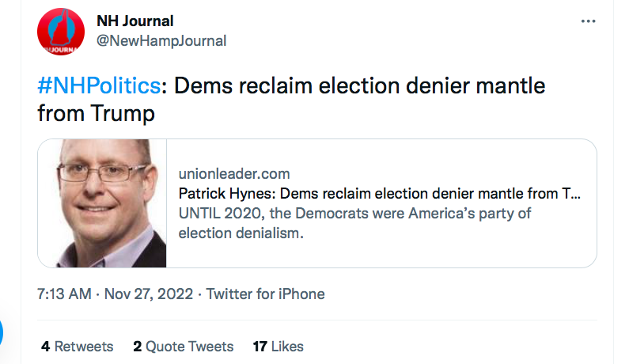
Task: Click the Nov 27, 2022 date
Action: tap(148, 294)
